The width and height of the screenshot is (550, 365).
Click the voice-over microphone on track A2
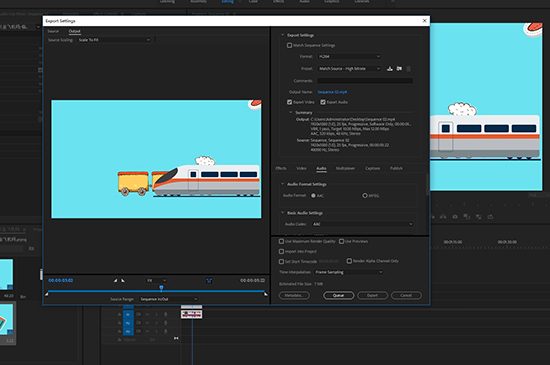coord(166,323)
